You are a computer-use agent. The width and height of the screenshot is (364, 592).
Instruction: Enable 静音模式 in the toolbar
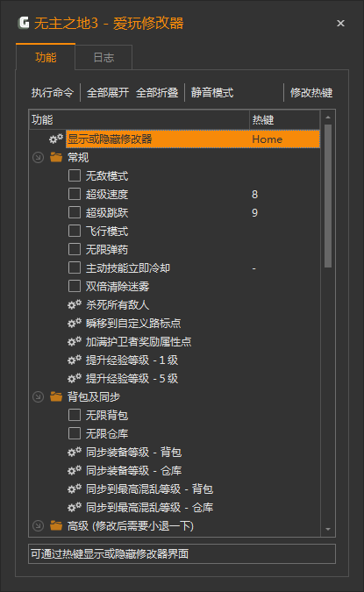point(212,92)
